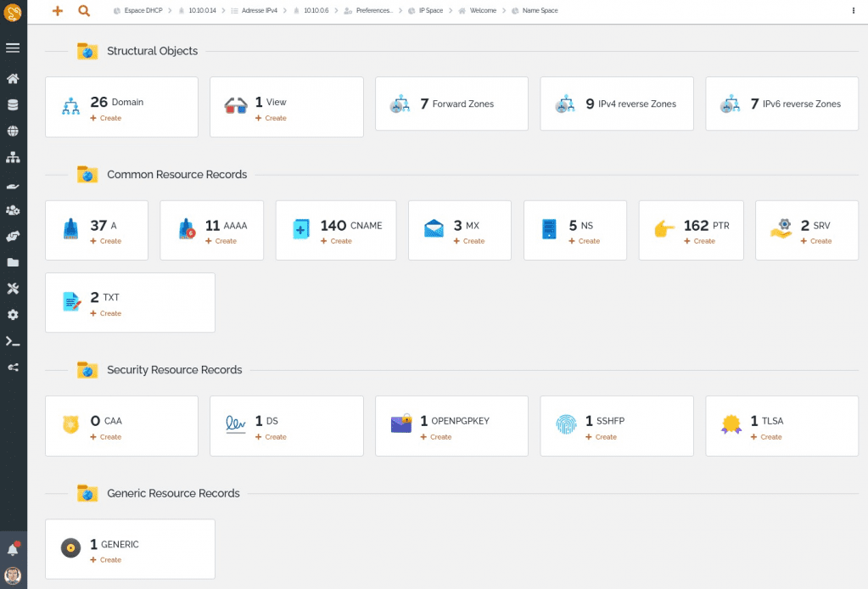Viewport: 868px width, 589px height.
Task: Click the add (+) icon in the top toolbar
Action: tap(57, 11)
